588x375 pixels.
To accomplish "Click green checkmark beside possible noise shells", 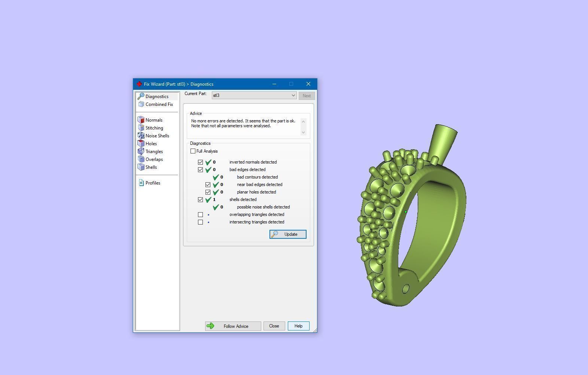I will tap(216, 207).
